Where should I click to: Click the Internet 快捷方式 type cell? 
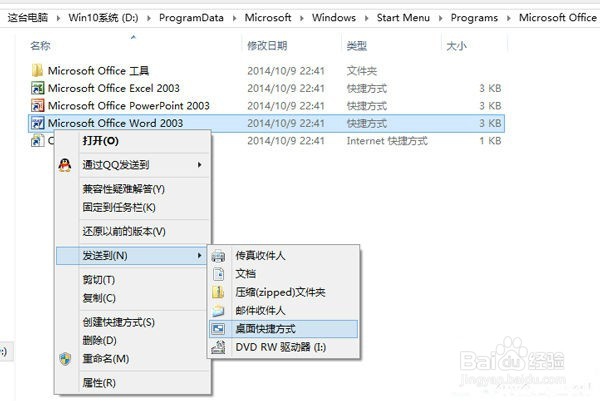[387, 141]
